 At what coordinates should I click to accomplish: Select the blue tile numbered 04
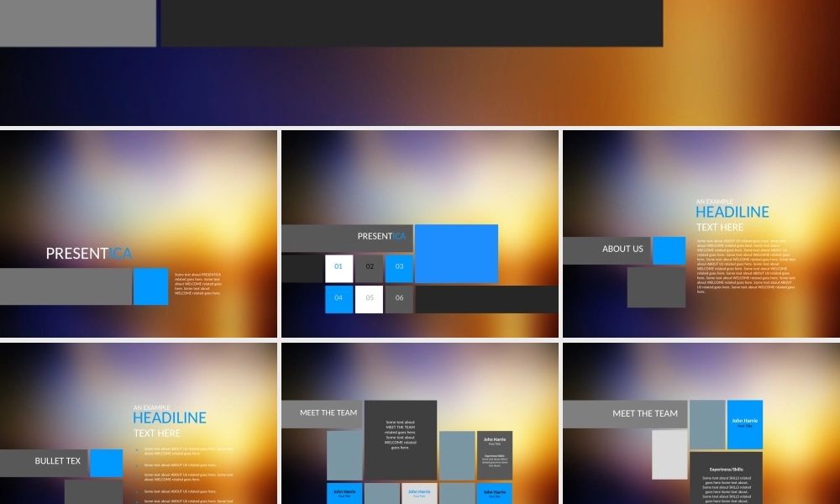[339, 299]
